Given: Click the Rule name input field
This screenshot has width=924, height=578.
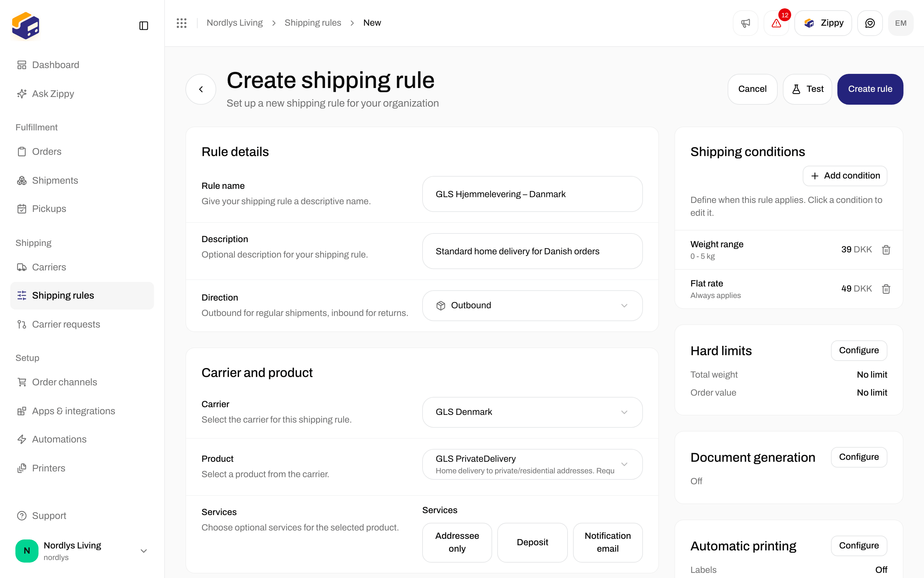Looking at the screenshot, I should pos(532,194).
